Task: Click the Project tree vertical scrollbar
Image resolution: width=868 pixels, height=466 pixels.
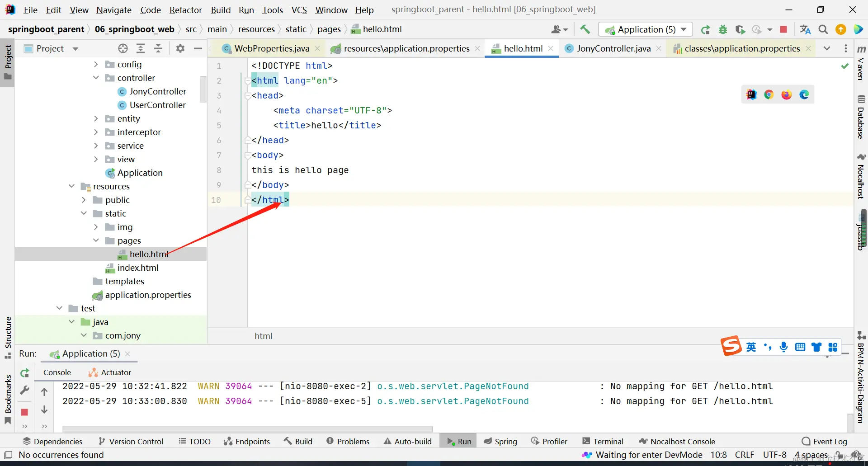Action: pos(203,89)
